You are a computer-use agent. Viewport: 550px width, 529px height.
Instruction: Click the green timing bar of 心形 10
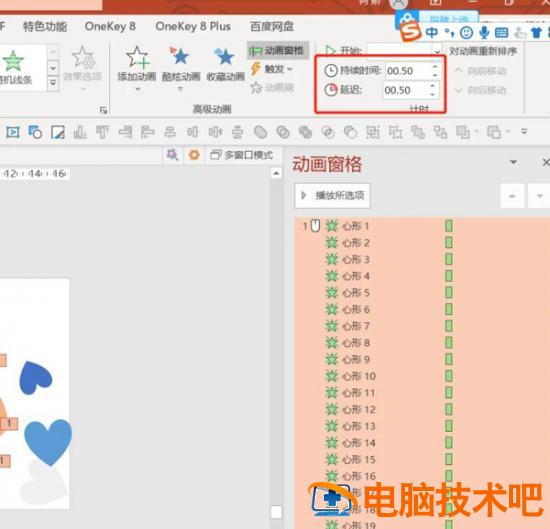click(x=449, y=376)
